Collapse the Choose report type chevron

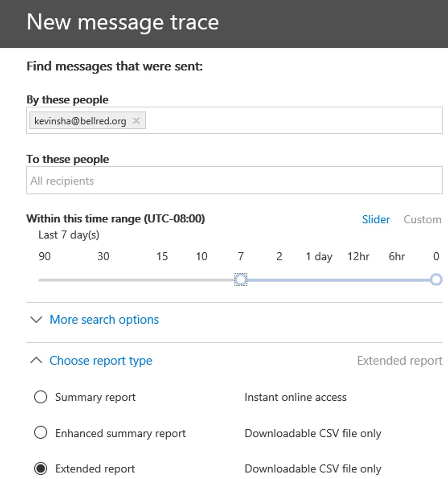pyautogui.click(x=36, y=361)
